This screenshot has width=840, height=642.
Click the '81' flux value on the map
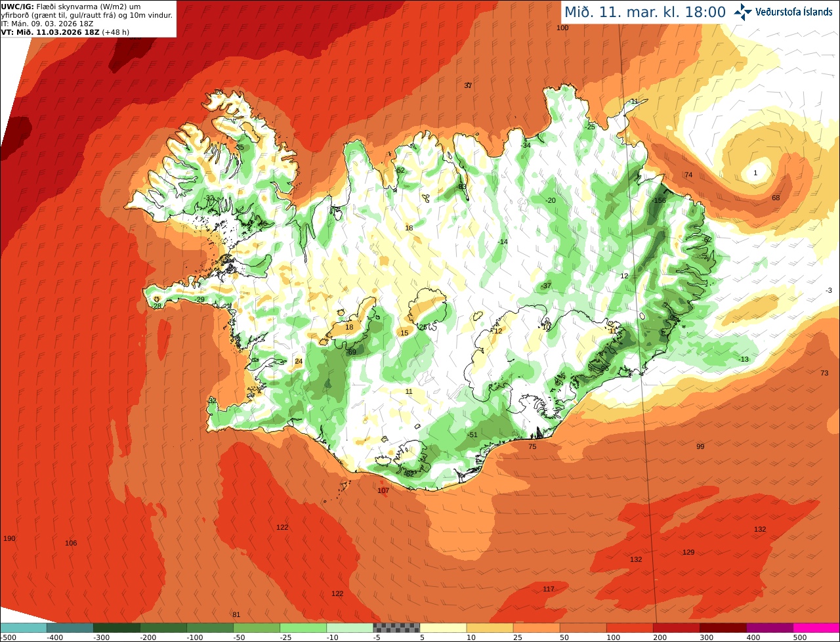pyautogui.click(x=236, y=615)
